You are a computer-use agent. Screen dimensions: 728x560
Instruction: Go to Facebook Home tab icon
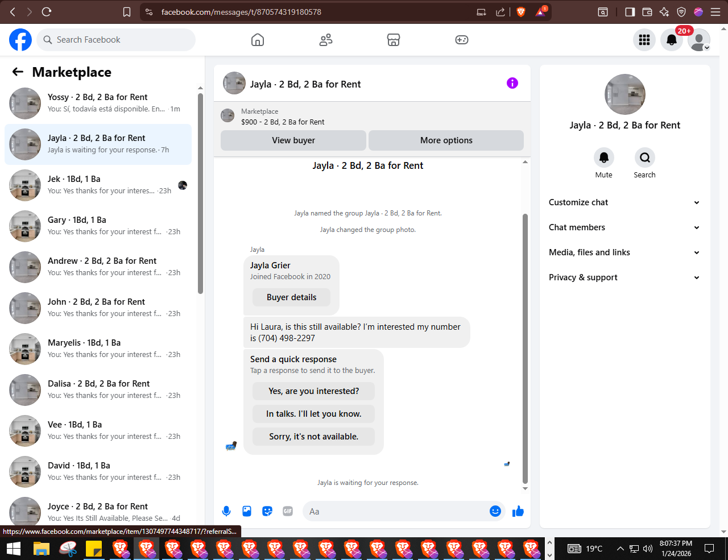[258, 40]
